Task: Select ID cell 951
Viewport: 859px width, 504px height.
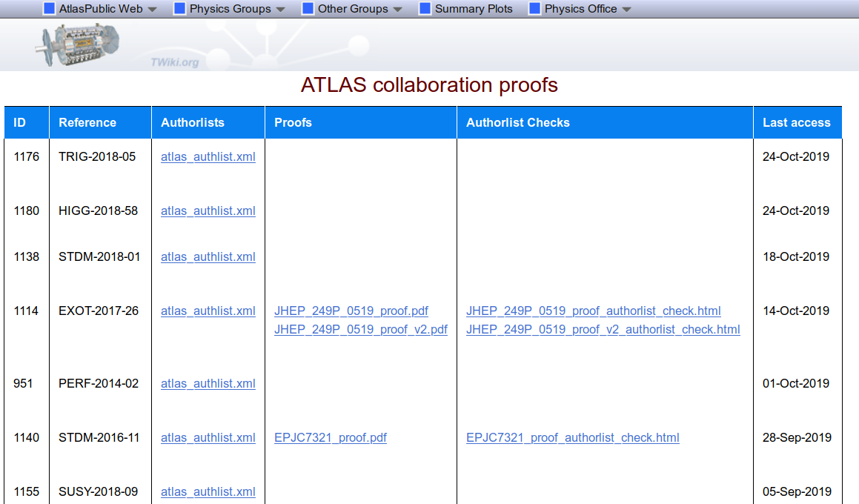Action: pos(23,384)
